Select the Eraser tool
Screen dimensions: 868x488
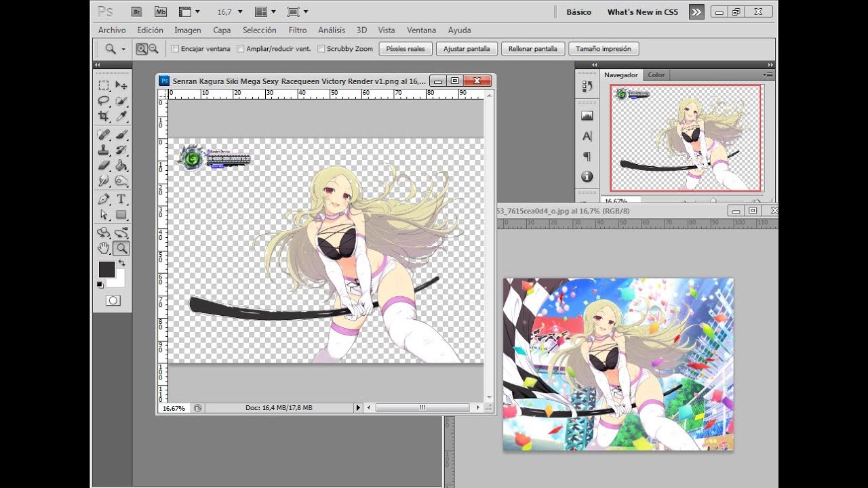click(x=104, y=165)
